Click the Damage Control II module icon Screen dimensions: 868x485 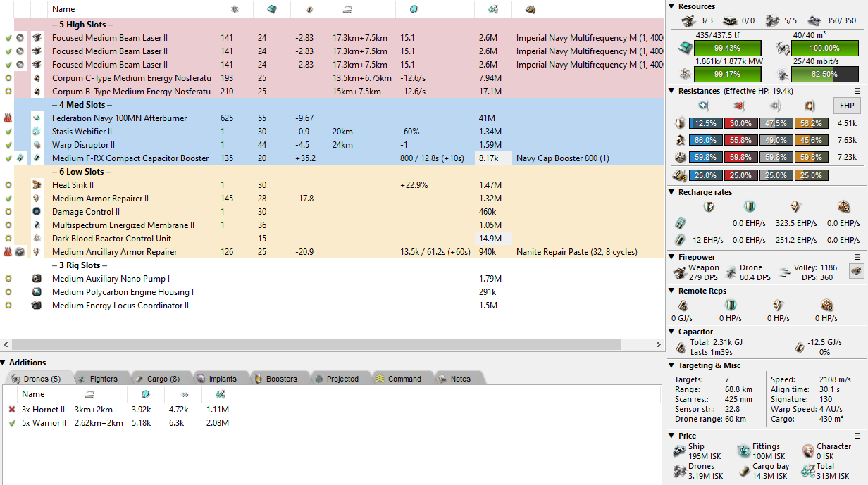pos(37,212)
